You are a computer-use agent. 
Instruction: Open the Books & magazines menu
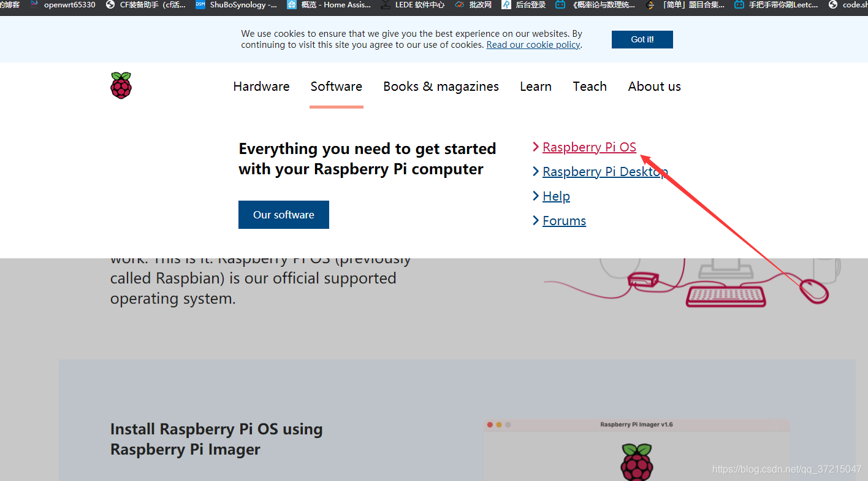[441, 87]
